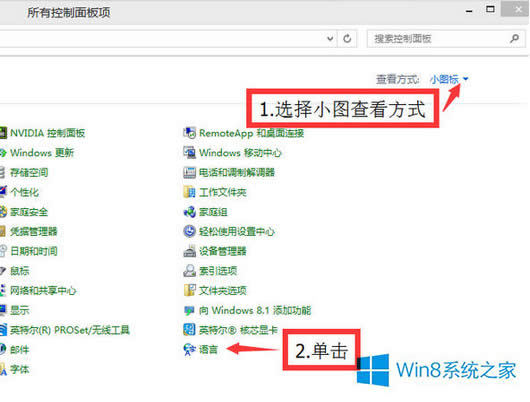This screenshot has height=402, width=530.
Task: Open the 电话和调制解调器 icon
Action: coord(189,172)
